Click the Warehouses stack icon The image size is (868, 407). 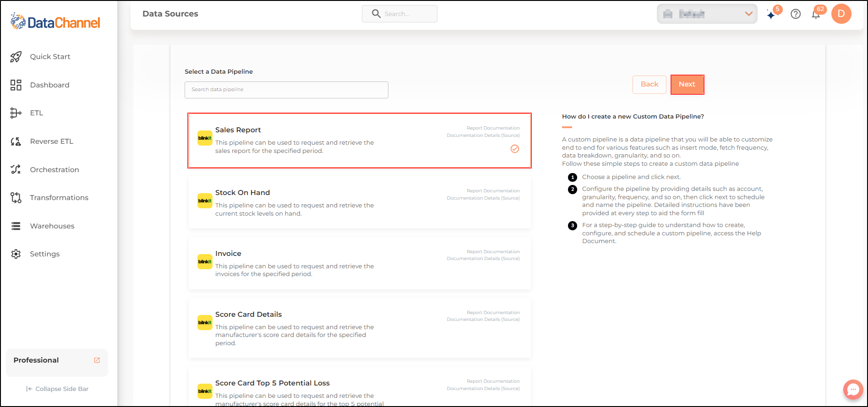click(16, 226)
